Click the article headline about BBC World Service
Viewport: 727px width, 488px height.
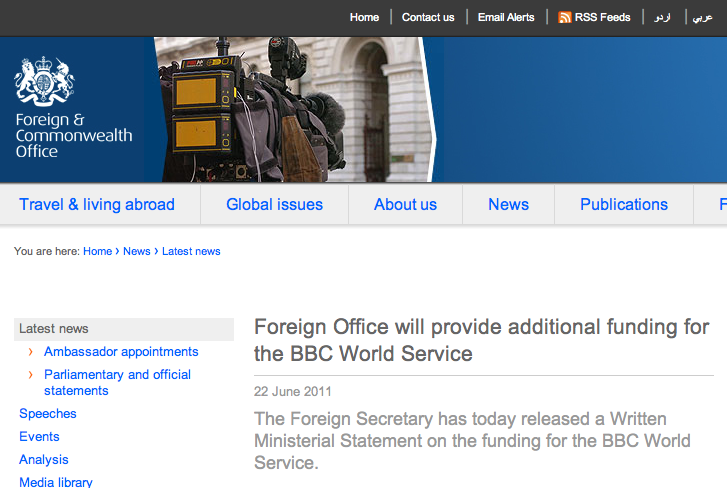coord(481,340)
